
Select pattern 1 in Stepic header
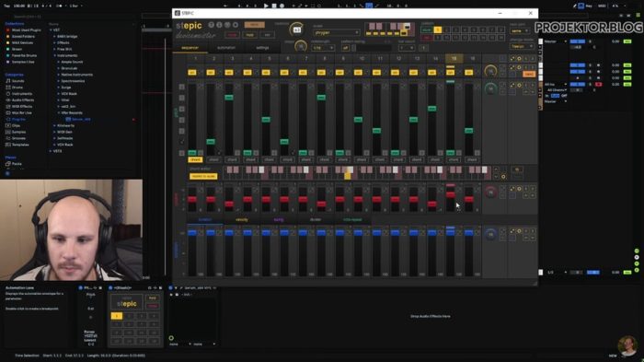(438, 30)
